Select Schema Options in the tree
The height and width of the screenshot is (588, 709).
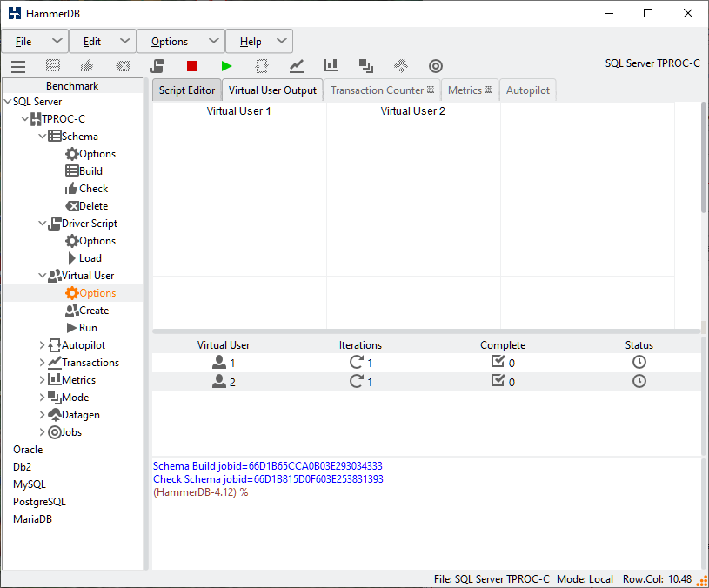click(x=90, y=154)
